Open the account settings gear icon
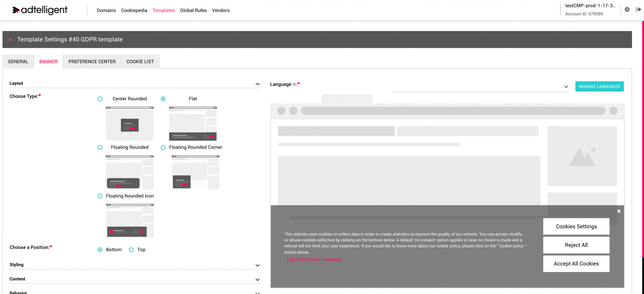Viewport: 644px width, 294px height. pos(627,9)
